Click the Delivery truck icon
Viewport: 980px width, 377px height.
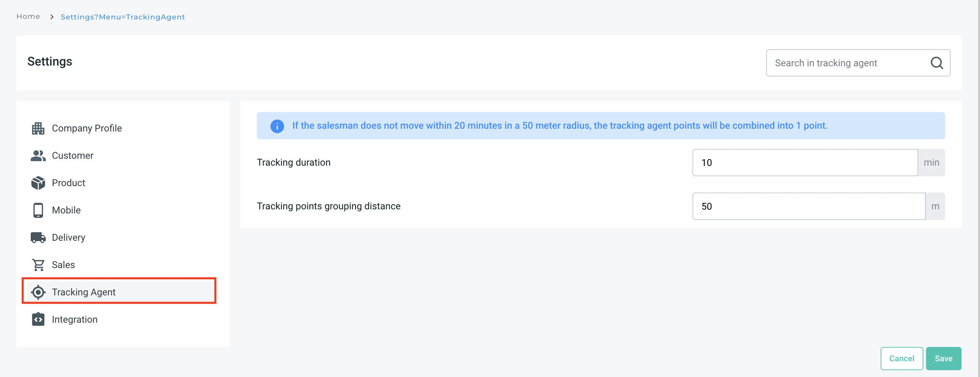pyautogui.click(x=38, y=238)
